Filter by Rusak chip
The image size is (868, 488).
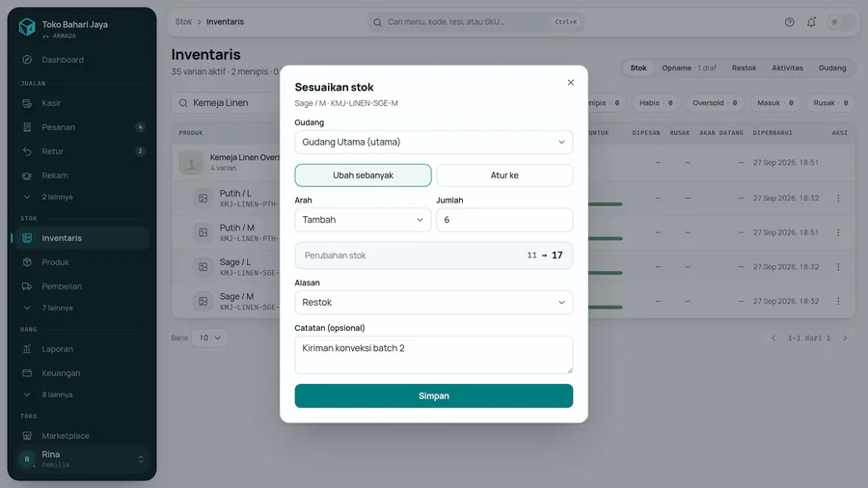point(830,103)
